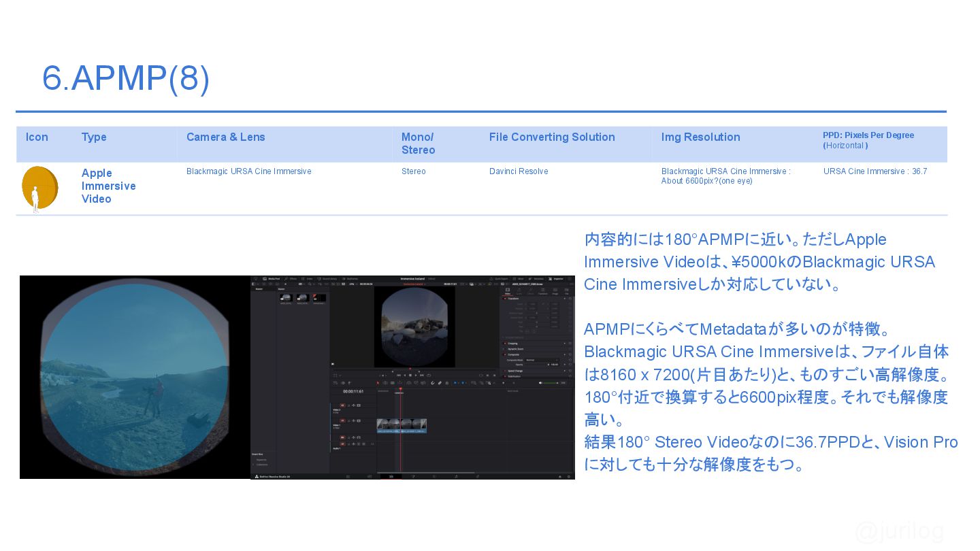Open the Metadata panel
The height and width of the screenshot is (551, 980).
(x=536, y=279)
